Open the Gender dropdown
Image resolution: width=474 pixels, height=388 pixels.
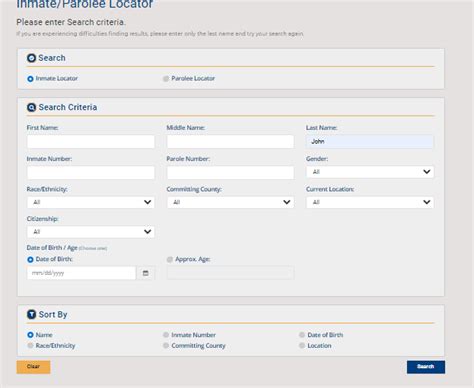coord(370,172)
